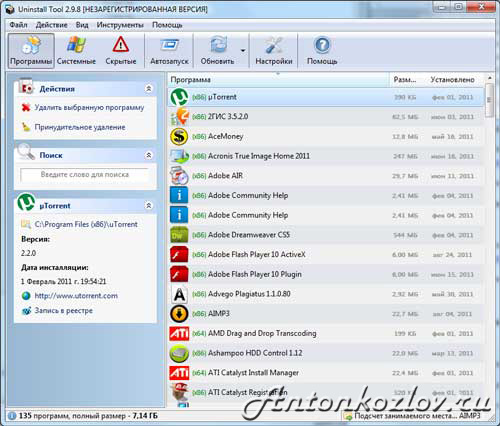Screen dimensions: 500x426
Task: Collapse the Действия panel
Action: pos(149,89)
